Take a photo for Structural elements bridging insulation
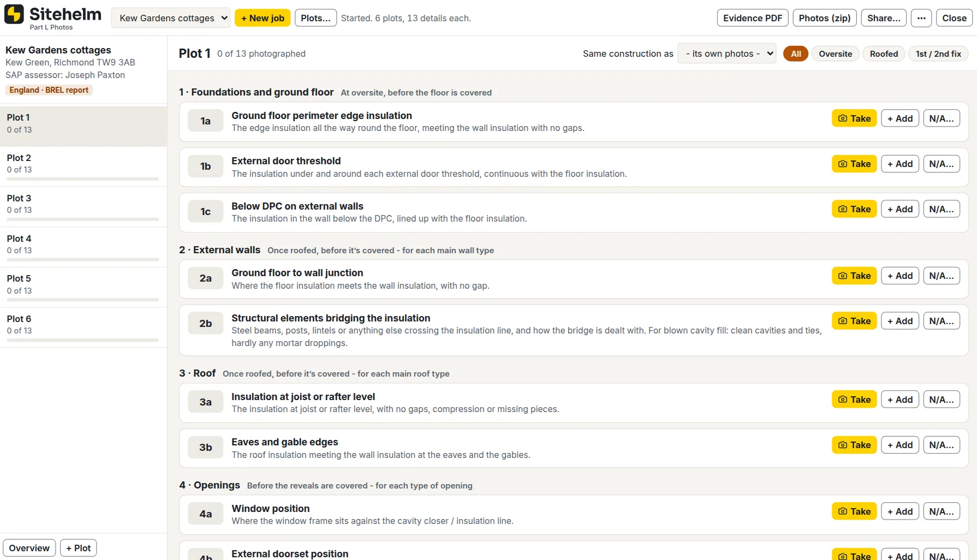Screen dimensions: 977x560 coord(854,321)
